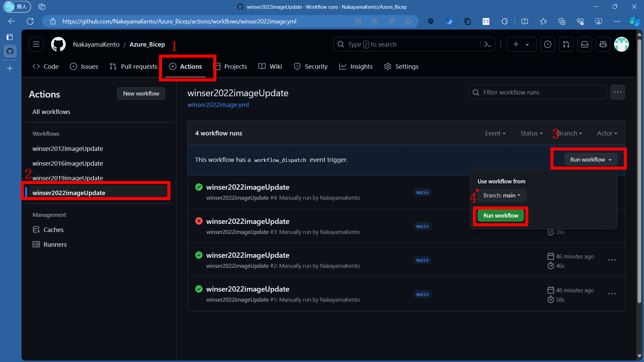The height and width of the screenshot is (362, 644).
Task: Open the three-dot menu beside filter box
Action: pos(618,92)
